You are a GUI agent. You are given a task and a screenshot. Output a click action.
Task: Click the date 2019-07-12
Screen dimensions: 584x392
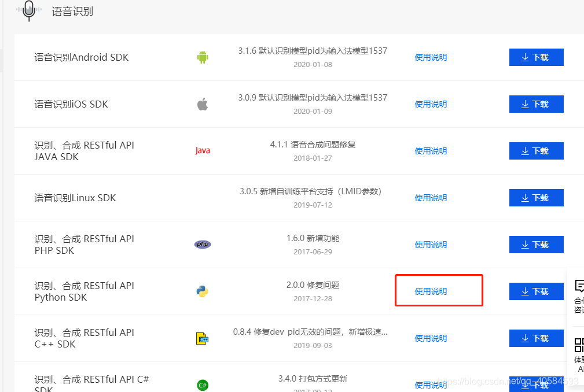[x=313, y=205]
